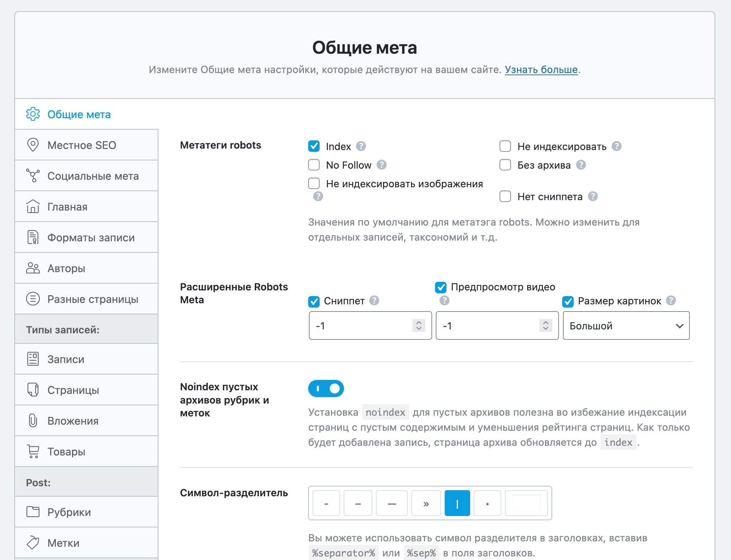Switch to the Форматы записи tab
Image resolution: width=731 pixels, height=560 pixels.
tap(86, 237)
